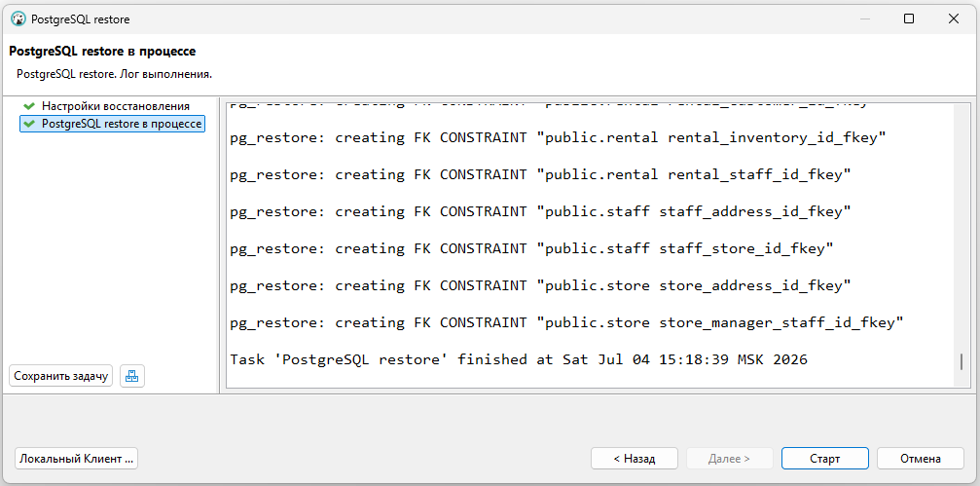Click the Task 'PostgreSQL restore' finished line
Viewport: 980px width, 486px height.
(x=519, y=359)
